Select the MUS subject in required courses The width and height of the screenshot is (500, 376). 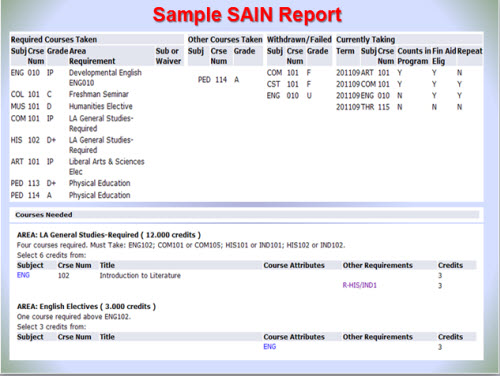tap(18, 106)
